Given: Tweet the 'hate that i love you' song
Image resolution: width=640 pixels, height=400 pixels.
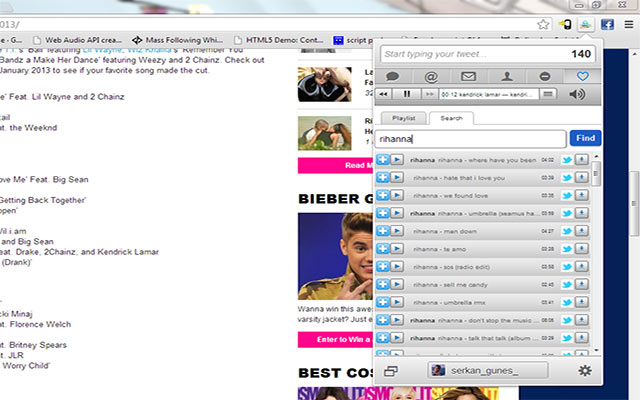Looking at the screenshot, I should (567, 178).
